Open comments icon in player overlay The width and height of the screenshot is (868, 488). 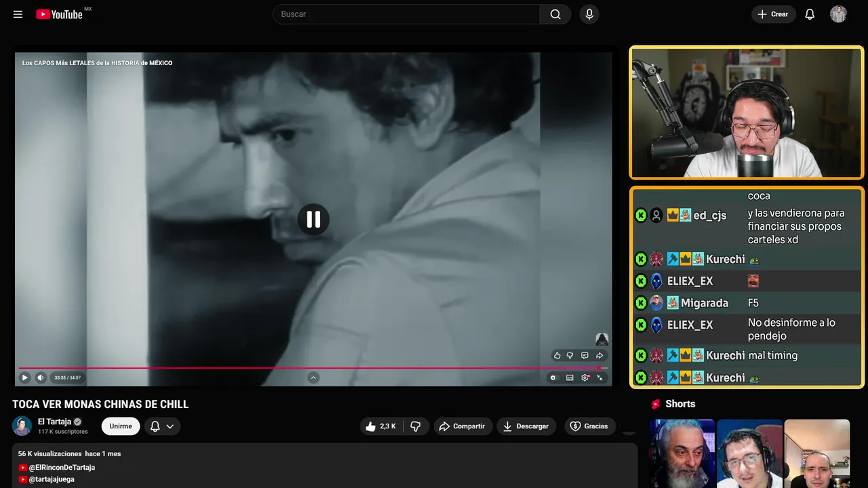coord(585,355)
